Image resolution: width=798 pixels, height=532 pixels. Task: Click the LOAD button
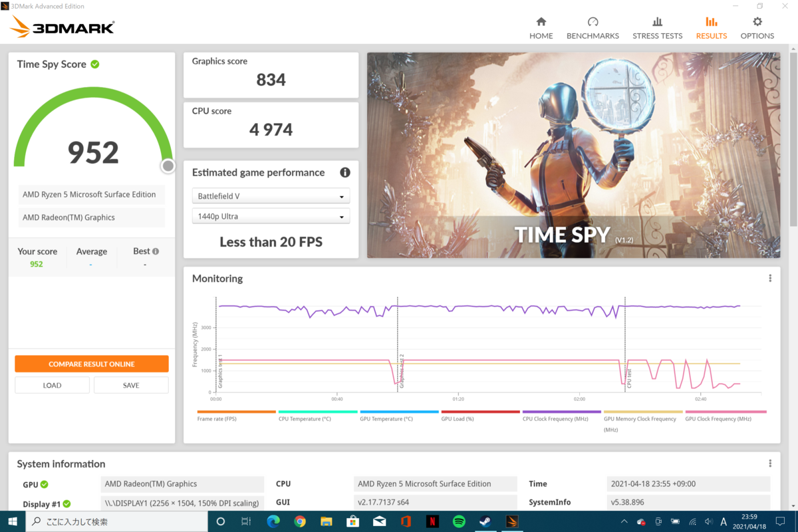[x=52, y=385]
